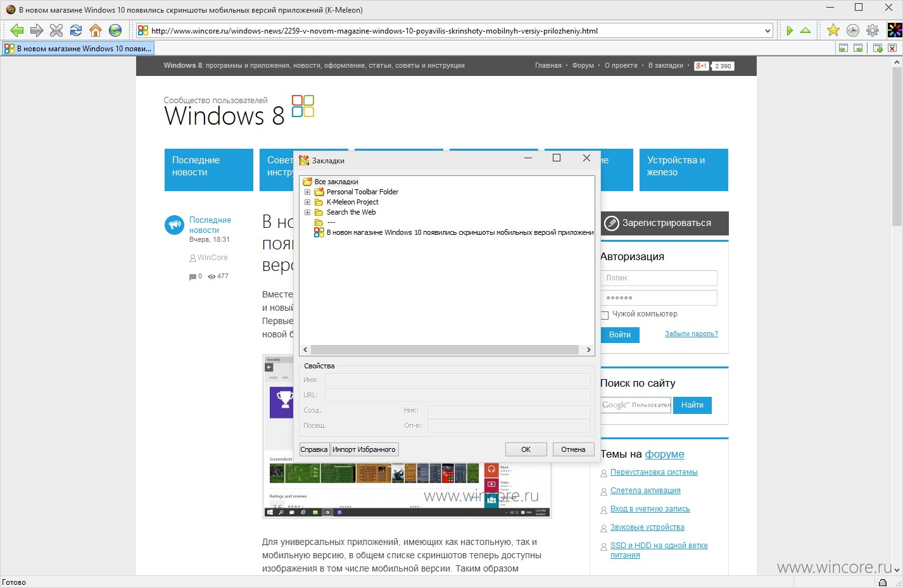The height and width of the screenshot is (588, 903).
Task: Select the K-Meleon Project folder
Action: point(352,202)
